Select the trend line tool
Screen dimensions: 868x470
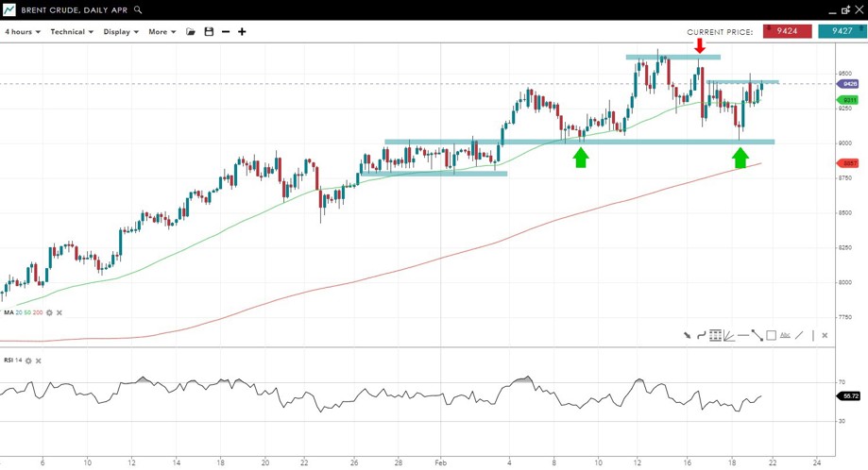(757, 335)
